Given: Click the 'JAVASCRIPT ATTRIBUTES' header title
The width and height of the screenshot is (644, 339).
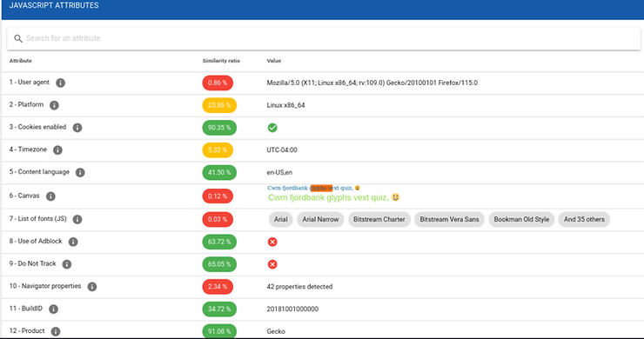Looking at the screenshot, I should click(54, 6).
